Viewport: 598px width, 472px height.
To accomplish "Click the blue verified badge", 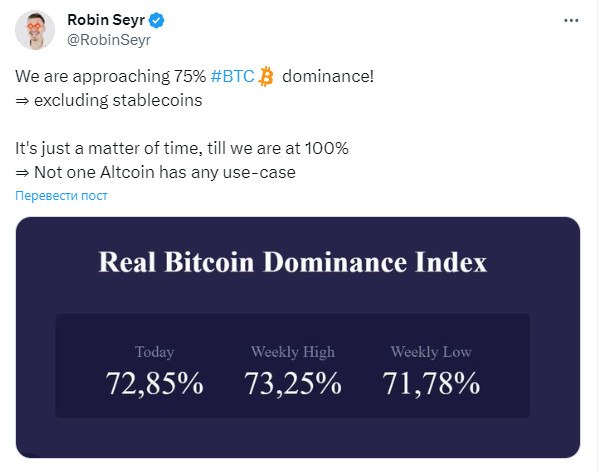I will (x=156, y=20).
